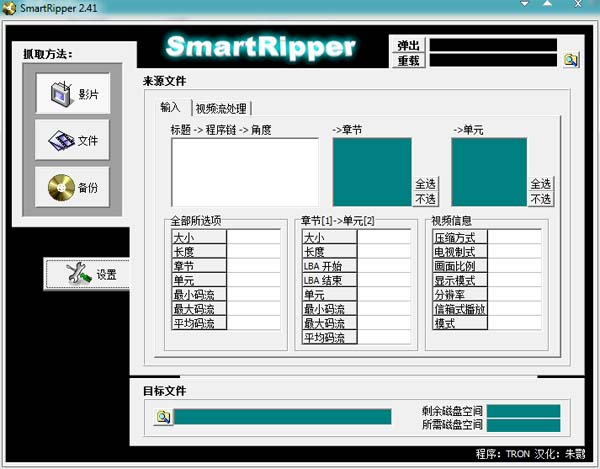Click the white title/program chain list box
This screenshot has width=600, height=469.
pyautogui.click(x=245, y=172)
